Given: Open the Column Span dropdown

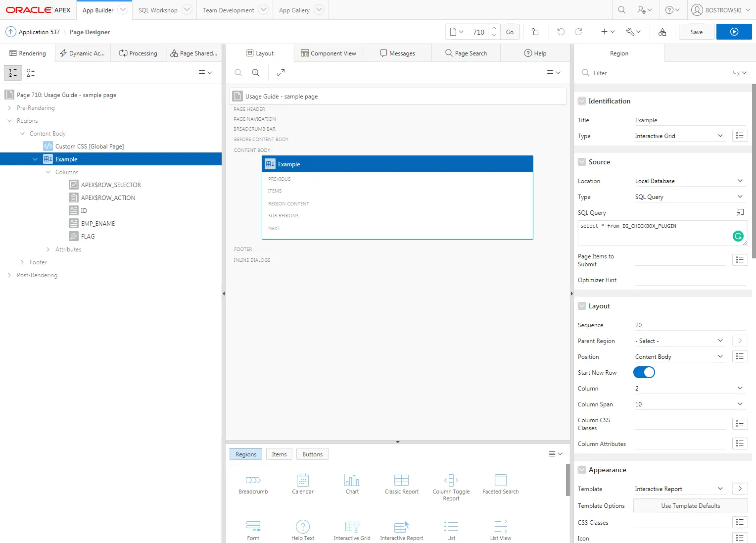Looking at the screenshot, I should click(x=689, y=404).
